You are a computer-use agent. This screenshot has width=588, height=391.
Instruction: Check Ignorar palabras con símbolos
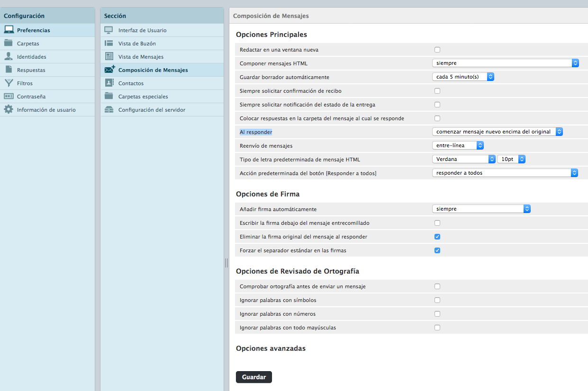(437, 300)
